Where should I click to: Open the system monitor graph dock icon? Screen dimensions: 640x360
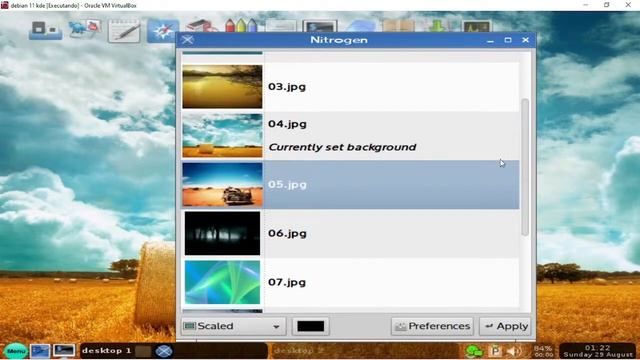coord(476,26)
